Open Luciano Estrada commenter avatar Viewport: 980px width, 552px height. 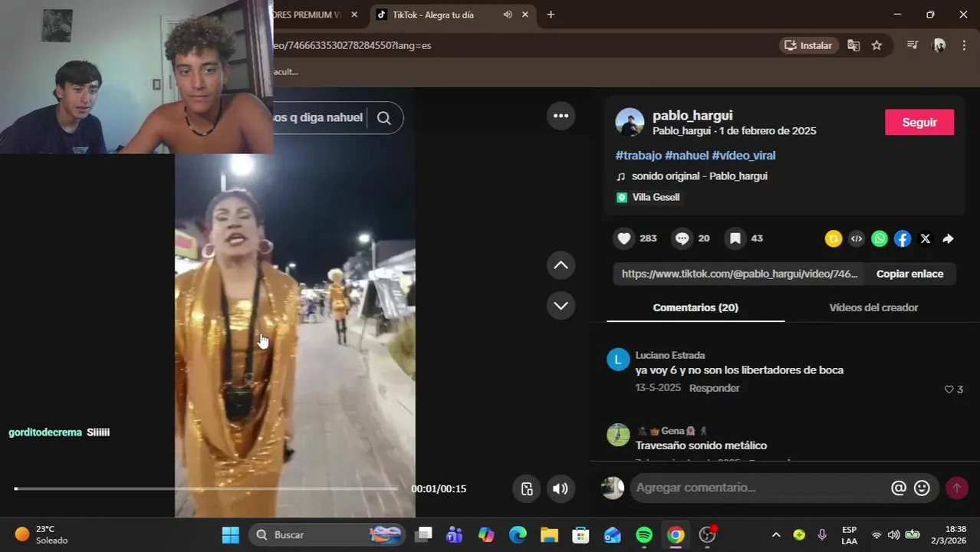coord(618,360)
